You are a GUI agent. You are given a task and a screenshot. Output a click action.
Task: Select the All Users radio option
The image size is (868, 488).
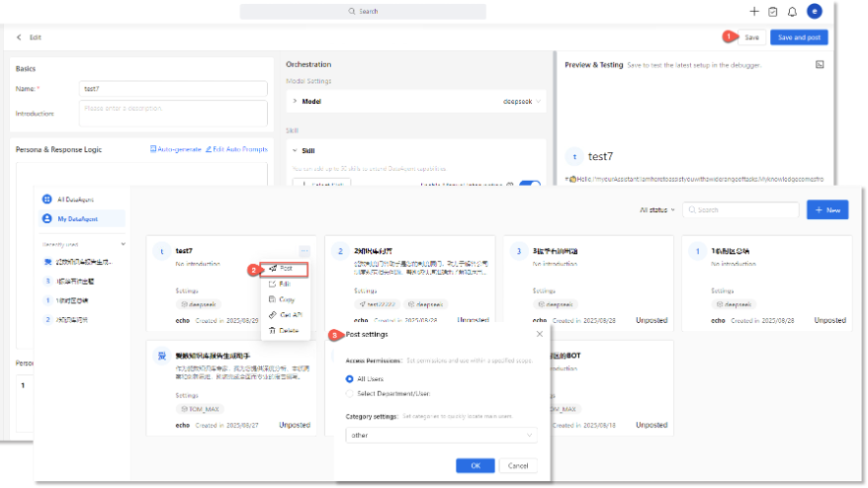coord(350,378)
